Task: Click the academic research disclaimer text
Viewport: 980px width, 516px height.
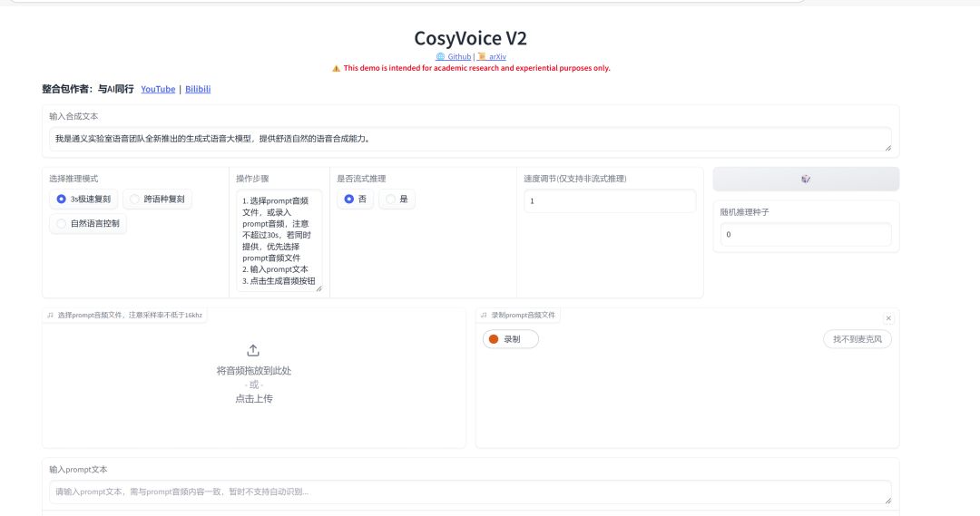Action: [x=477, y=68]
